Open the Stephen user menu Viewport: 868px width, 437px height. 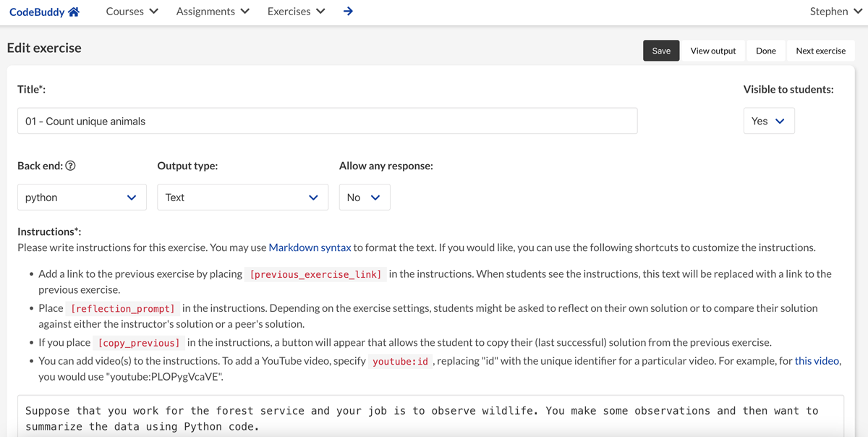pos(835,12)
